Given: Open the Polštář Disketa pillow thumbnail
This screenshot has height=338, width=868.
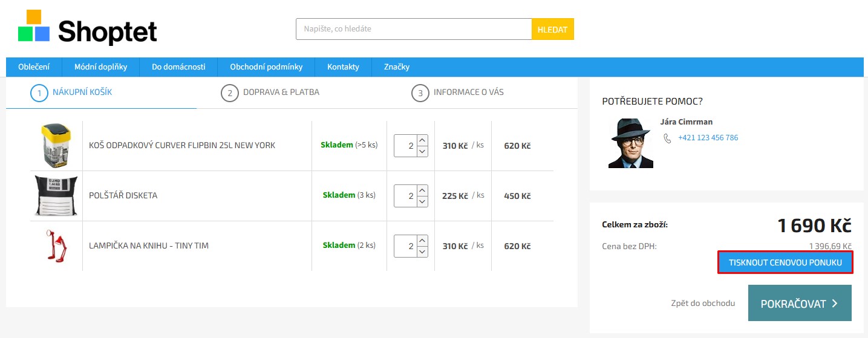Looking at the screenshot, I should [x=55, y=195].
